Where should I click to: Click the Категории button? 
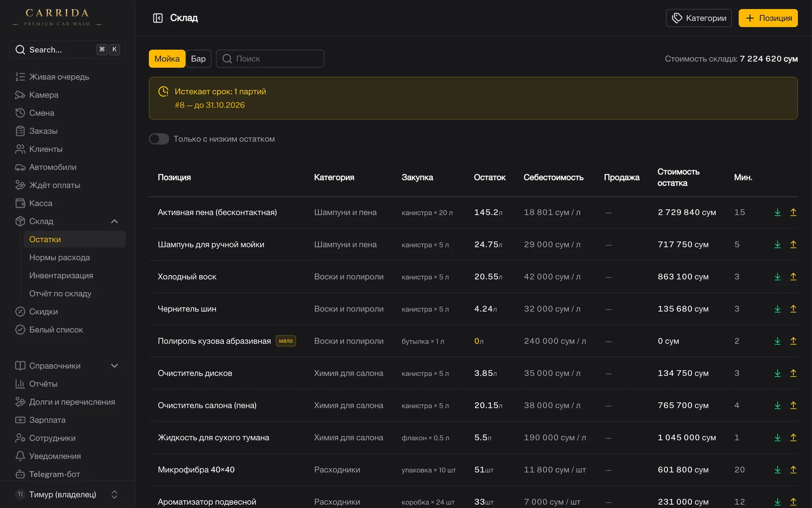(699, 18)
